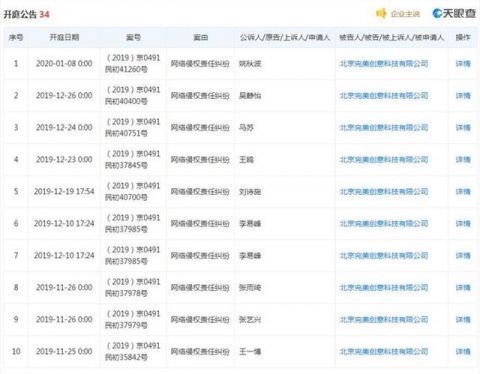Click sequence number 9 cell

(x=16, y=320)
